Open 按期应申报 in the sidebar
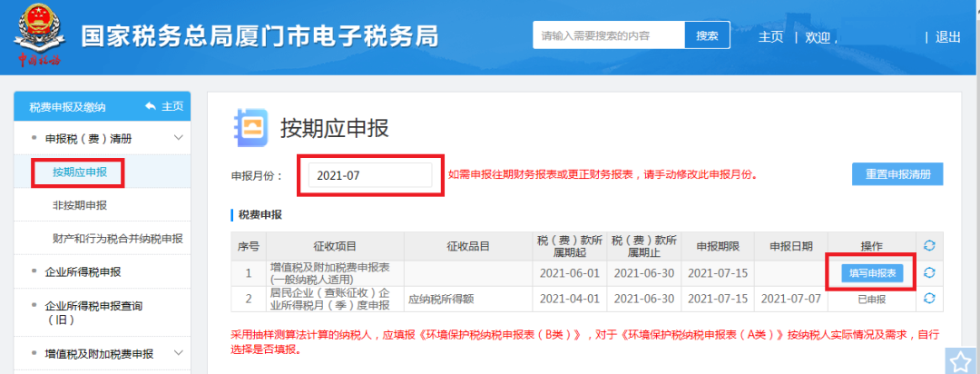 pos(80,172)
